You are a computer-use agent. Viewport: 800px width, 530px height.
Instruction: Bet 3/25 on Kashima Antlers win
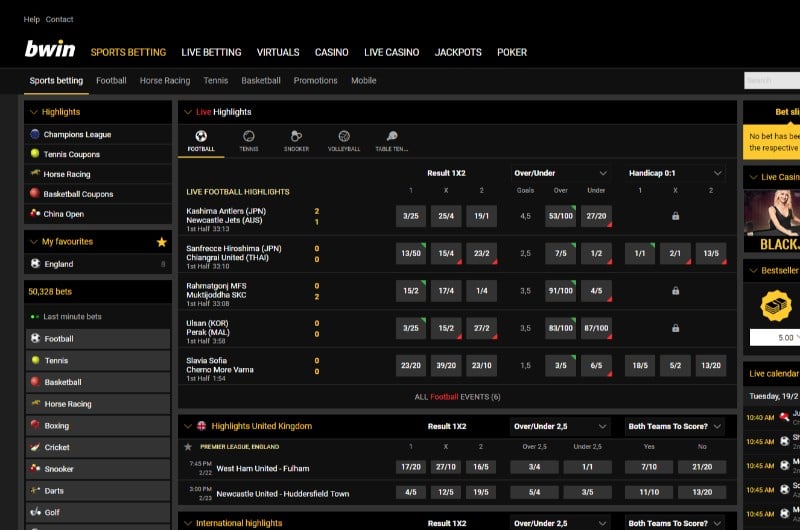coord(411,216)
